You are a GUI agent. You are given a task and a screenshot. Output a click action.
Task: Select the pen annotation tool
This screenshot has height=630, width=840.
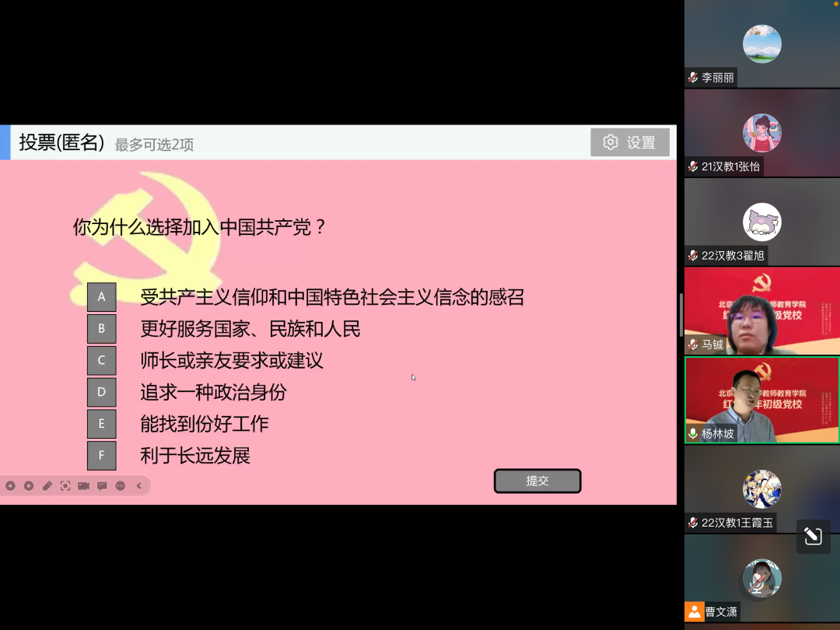47,486
